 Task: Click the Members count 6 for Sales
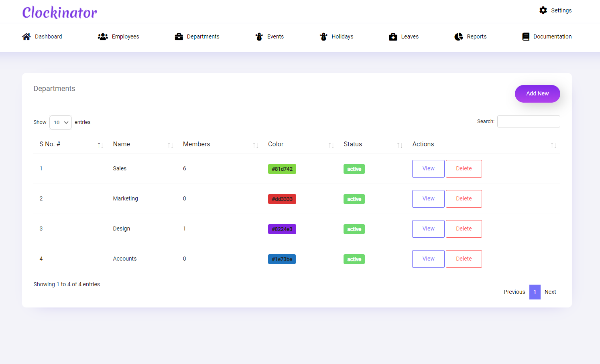[185, 169]
